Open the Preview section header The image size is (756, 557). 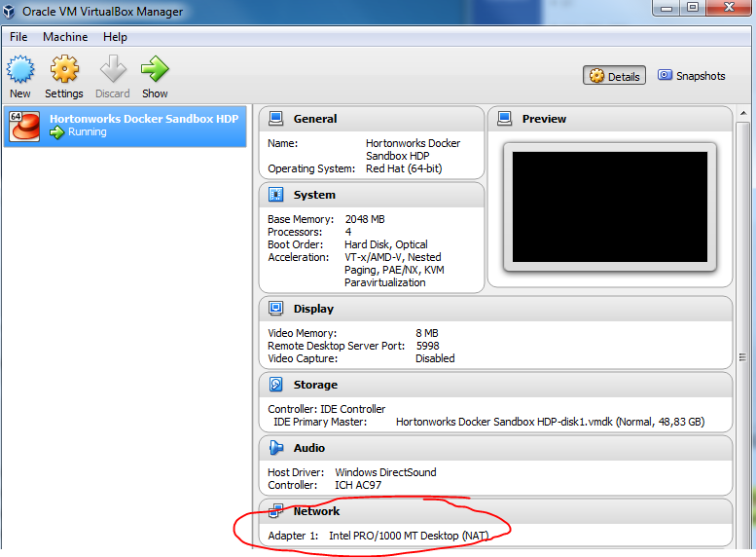(544, 119)
